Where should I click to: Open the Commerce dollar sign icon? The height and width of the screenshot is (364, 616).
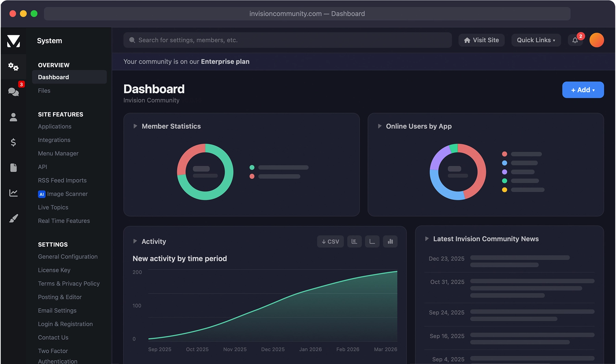coord(13,142)
